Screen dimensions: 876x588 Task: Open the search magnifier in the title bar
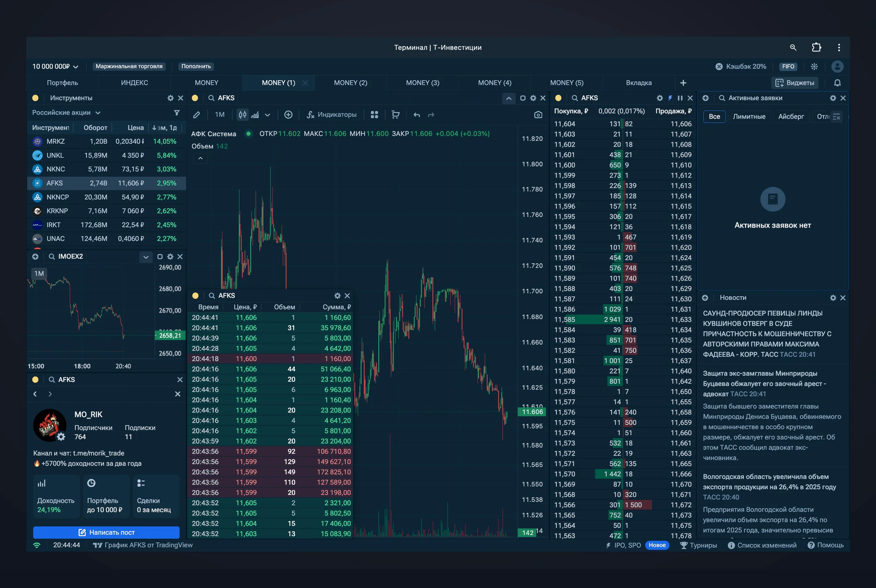pyautogui.click(x=793, y=47)
